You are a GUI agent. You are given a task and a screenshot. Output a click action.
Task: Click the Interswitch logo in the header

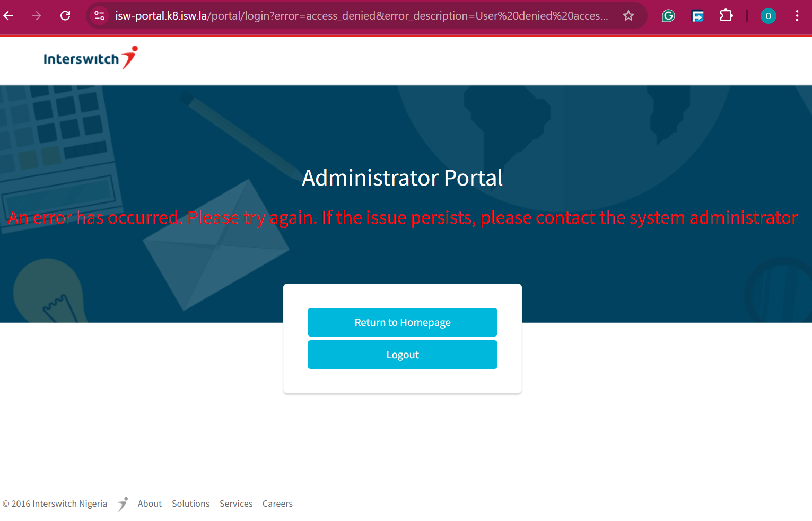pos(90,58)
